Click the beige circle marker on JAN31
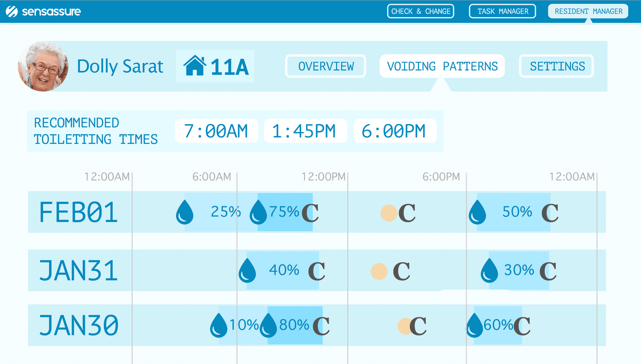Viewport: 641px width, 364px height. 379,271
